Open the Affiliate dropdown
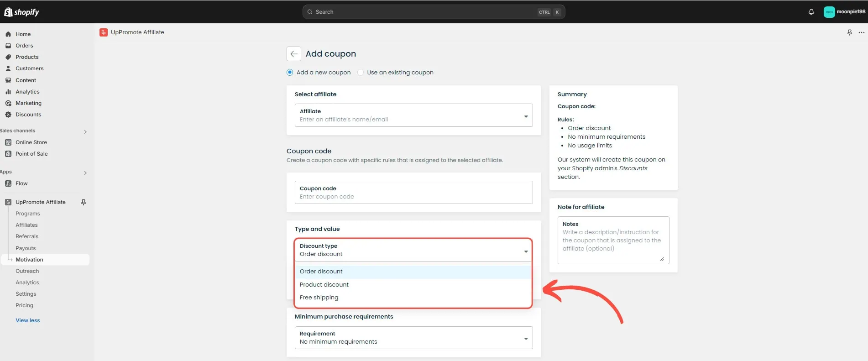Screen dimensions: 868x361 pyautogui.click(x=413, y=115)
